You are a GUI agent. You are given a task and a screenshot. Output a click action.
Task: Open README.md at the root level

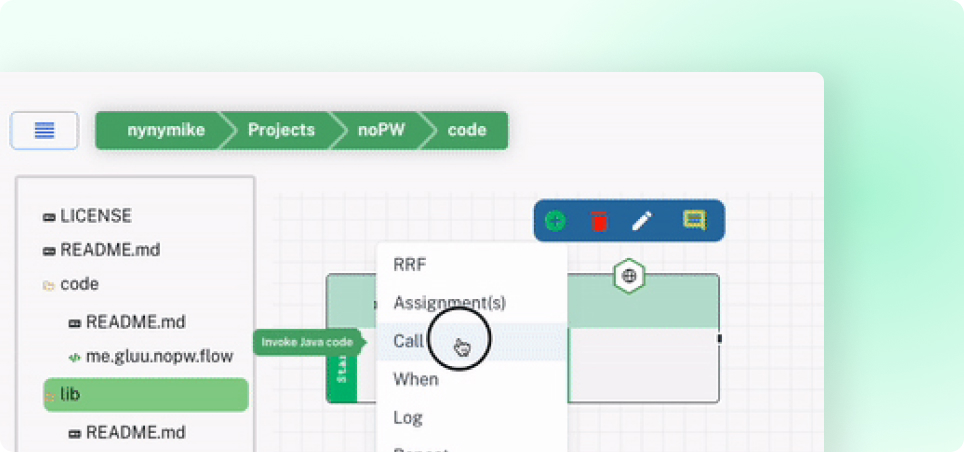pyautogui.click(x=110, y=250)
